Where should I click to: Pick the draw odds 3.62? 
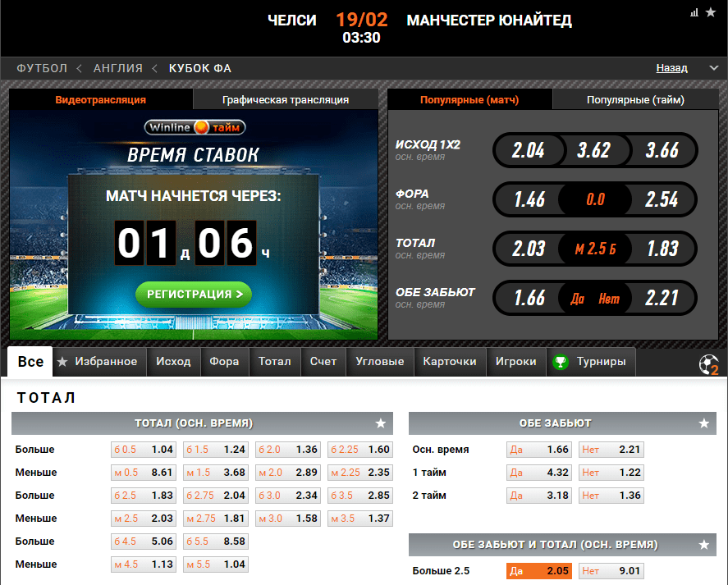tap(594, 150)
